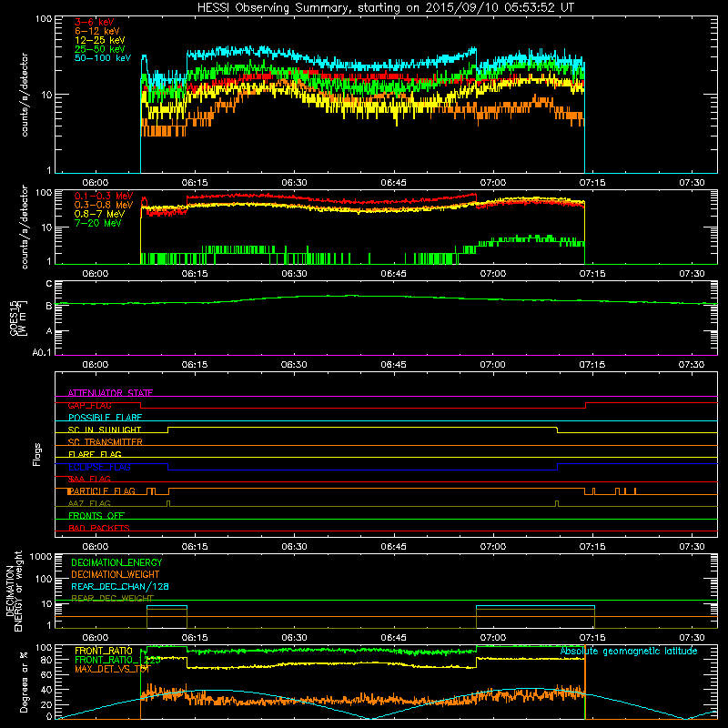This screenshot has height=728, width=728.
Task: Click the Degrees or % axis label
Action: tap(24, 682)
